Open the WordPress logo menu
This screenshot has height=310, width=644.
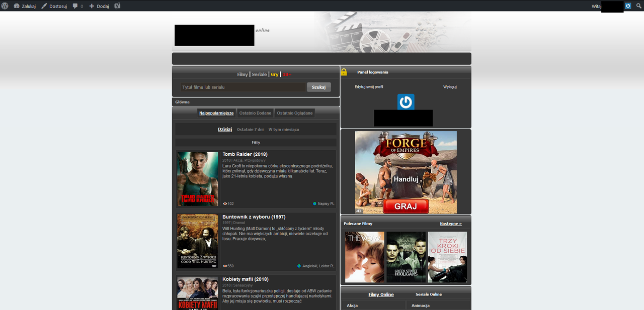point(5,6)
